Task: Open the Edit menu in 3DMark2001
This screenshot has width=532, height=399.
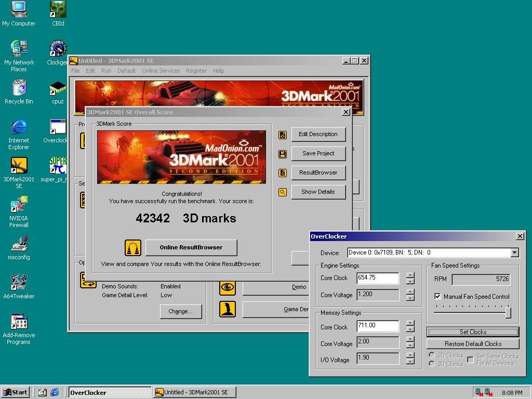Action: pos(90,71)
